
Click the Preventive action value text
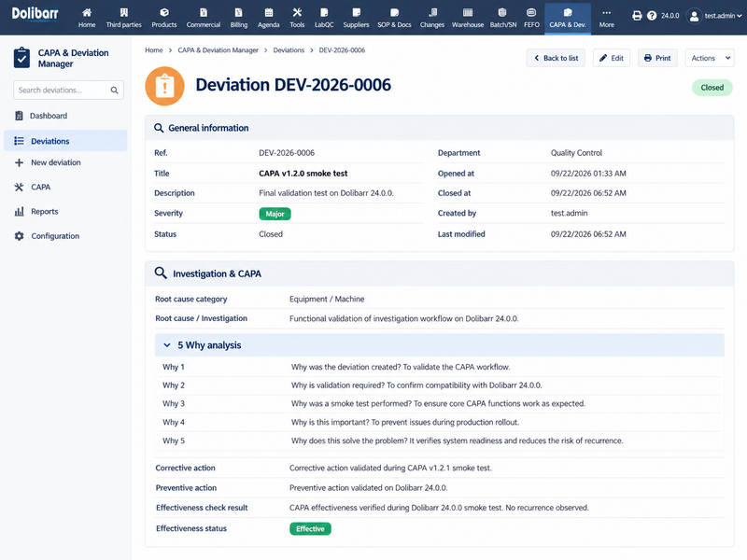368,488
